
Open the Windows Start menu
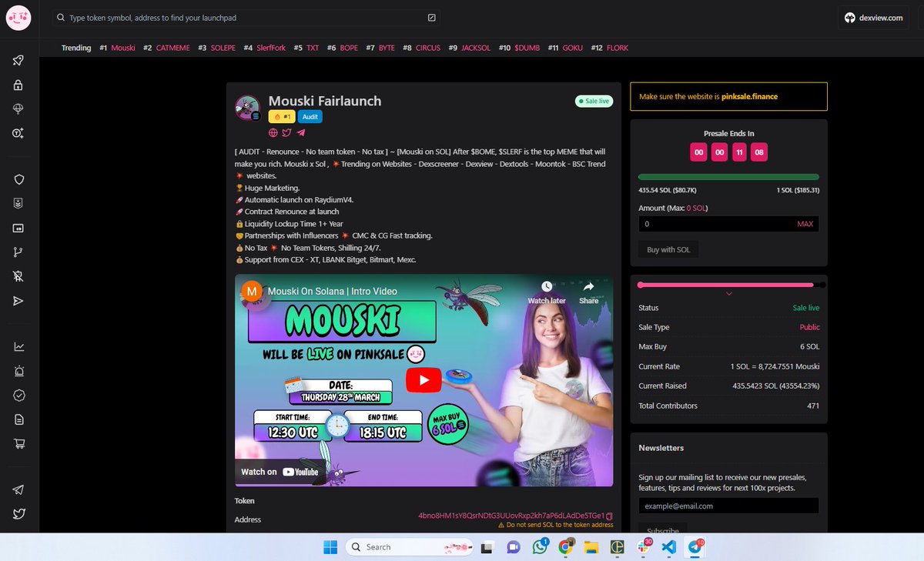click(x=330, y=547)
